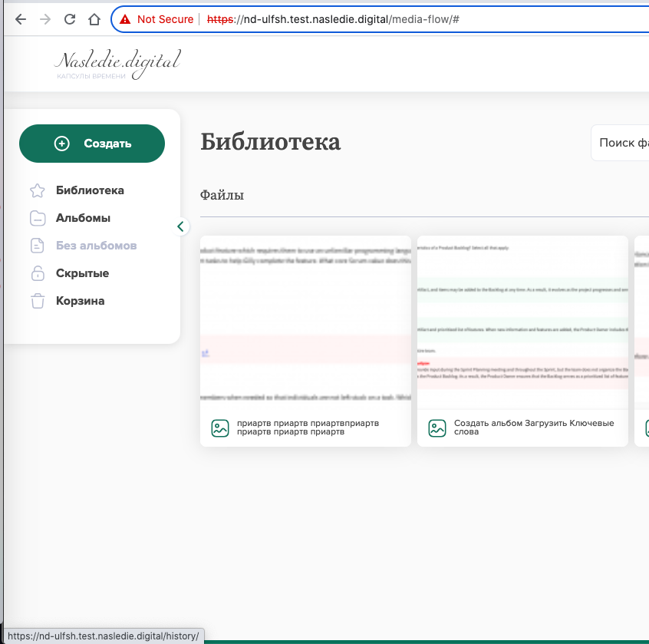Click the star icon beside Библиотека
The image size is (649, 644).
[38, 190]
